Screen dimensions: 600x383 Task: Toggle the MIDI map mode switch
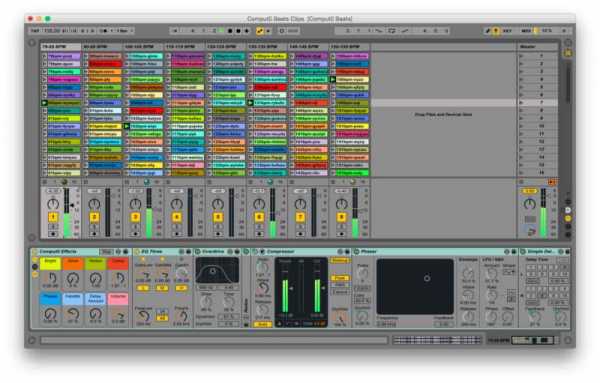click(527, 31)
